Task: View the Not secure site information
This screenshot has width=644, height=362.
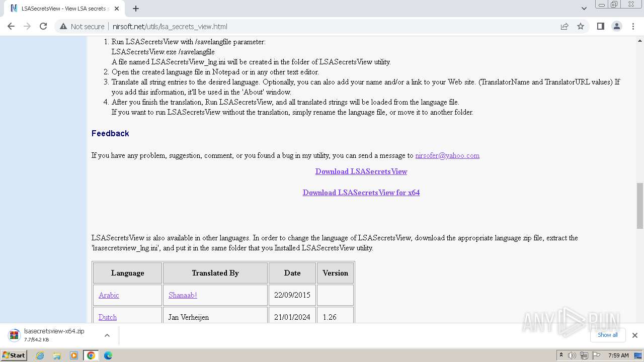Action: (82, 27)
